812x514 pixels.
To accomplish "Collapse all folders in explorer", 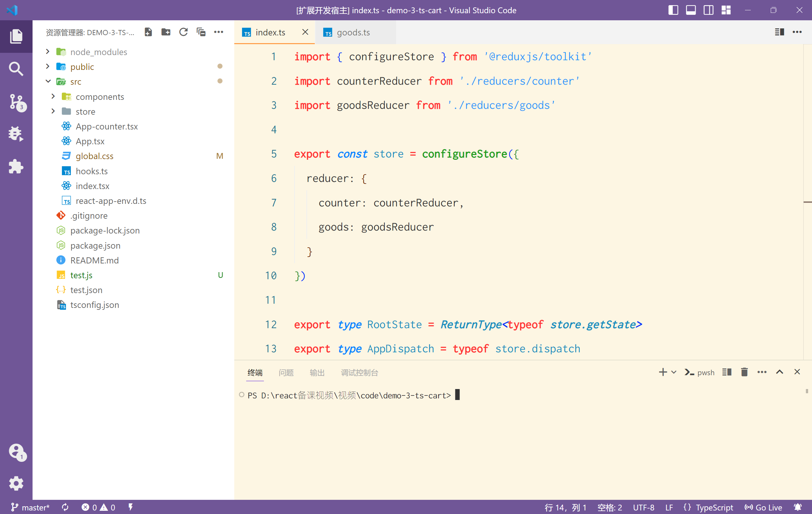I will 201,32.
